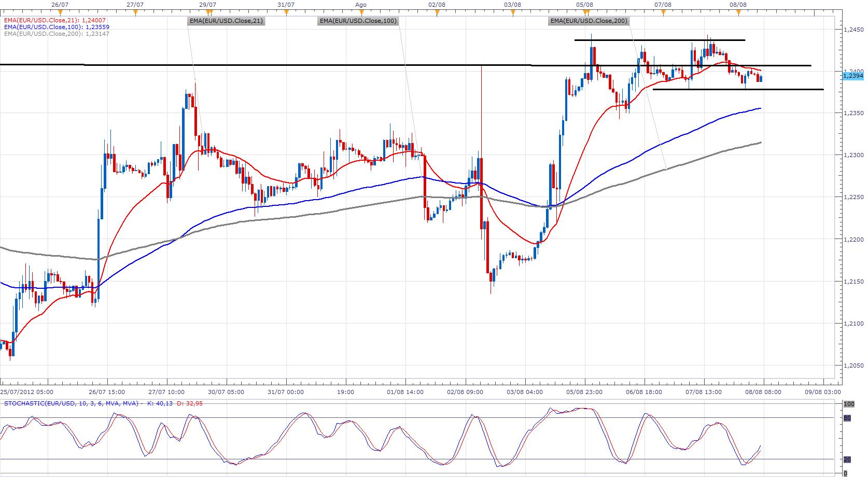This screenshot has width=868, height=477.
Task: Select the orange marker under 08/08
Action: pyautogui.click(x=738, y=13)
